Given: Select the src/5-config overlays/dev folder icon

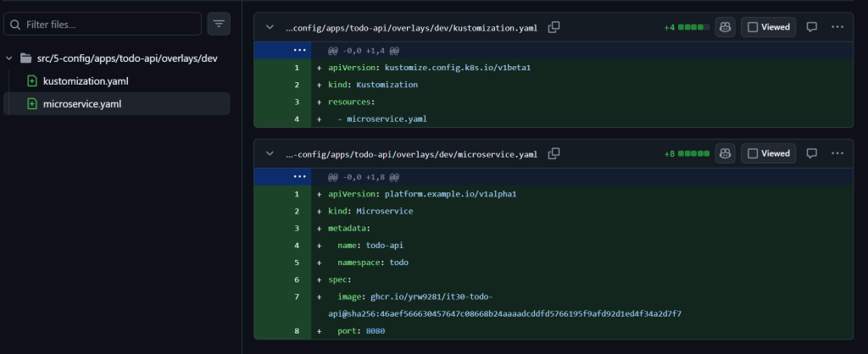Looking at the screenshot, I should tap(25, 58).
